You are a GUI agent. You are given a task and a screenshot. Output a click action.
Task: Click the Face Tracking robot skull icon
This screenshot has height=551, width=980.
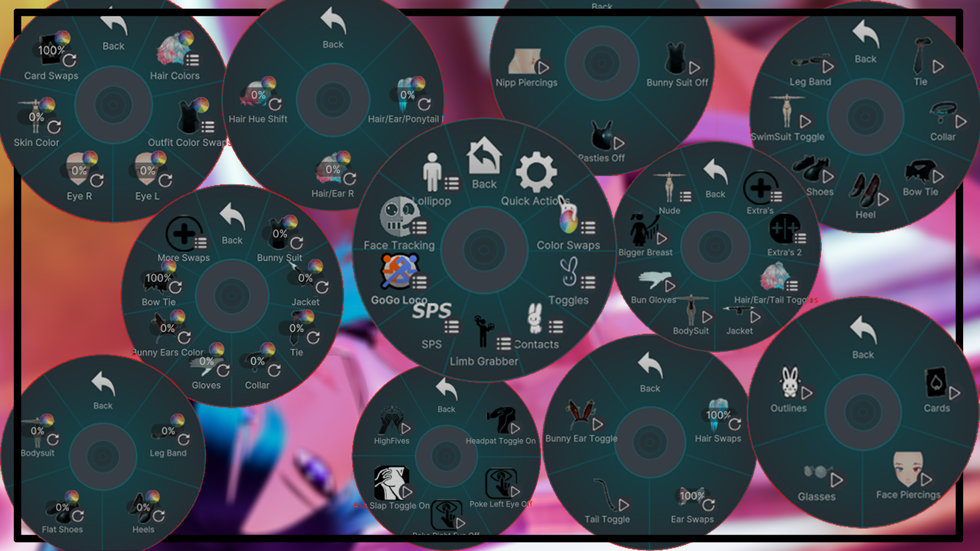coord(400,216)
